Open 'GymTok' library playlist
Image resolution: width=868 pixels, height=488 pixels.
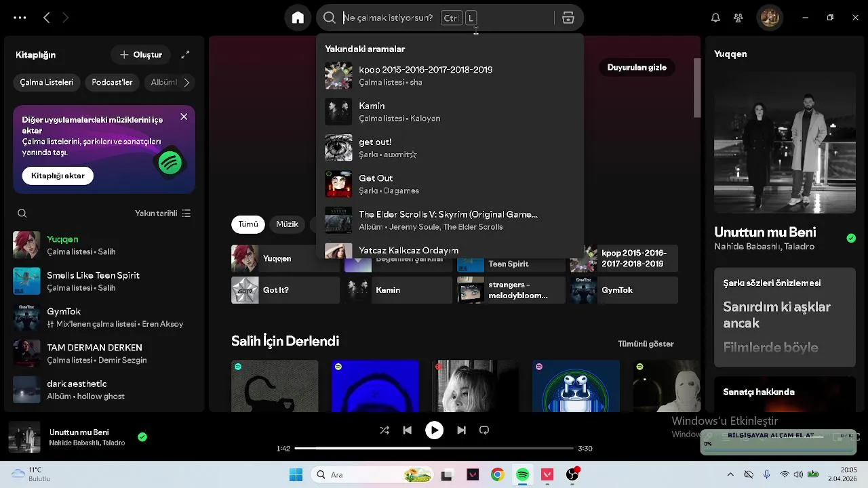click(104, 317)
